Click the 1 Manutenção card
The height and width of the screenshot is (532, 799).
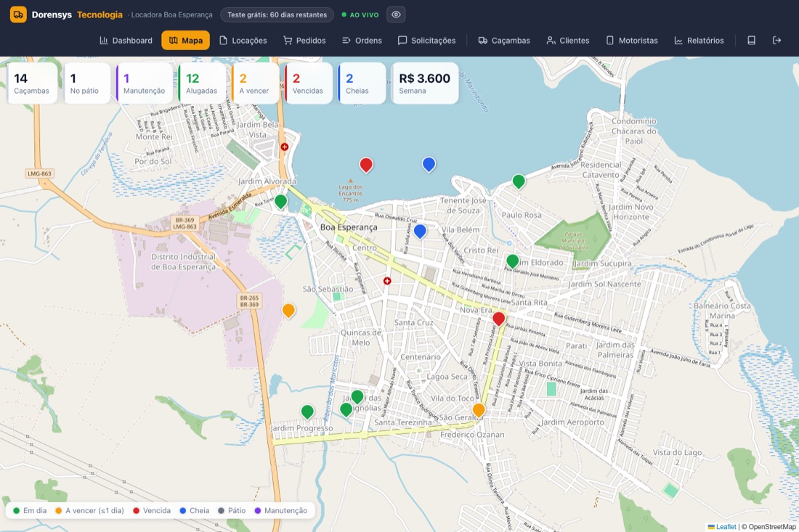click(145, 83)
